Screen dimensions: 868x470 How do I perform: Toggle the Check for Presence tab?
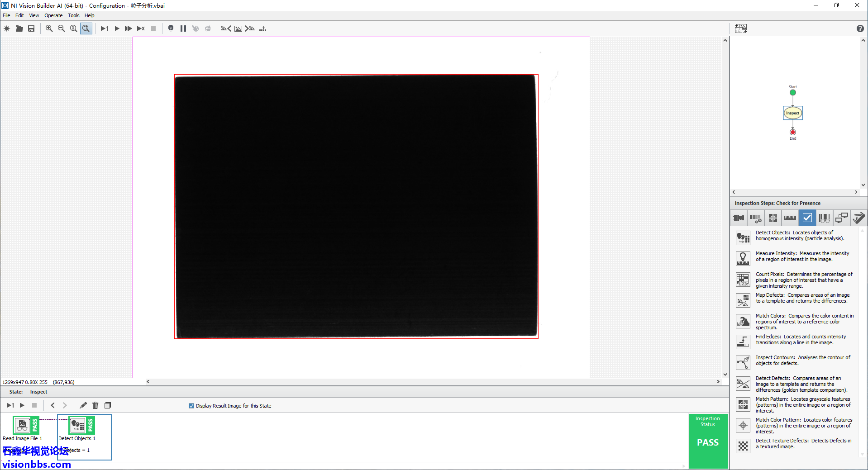(x=807, y=218)
